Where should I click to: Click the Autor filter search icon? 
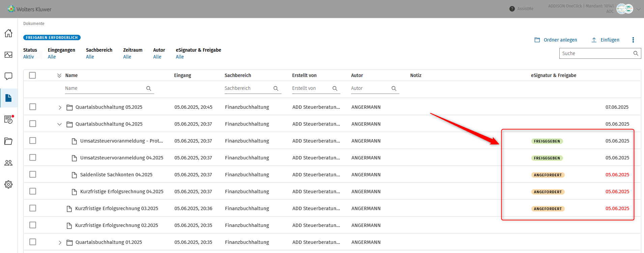[394, 88]
